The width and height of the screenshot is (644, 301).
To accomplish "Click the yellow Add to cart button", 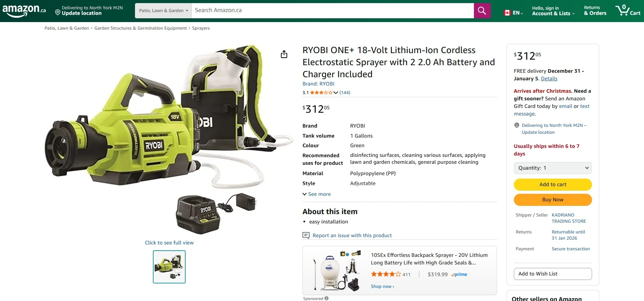I will (x=553, y=184).
